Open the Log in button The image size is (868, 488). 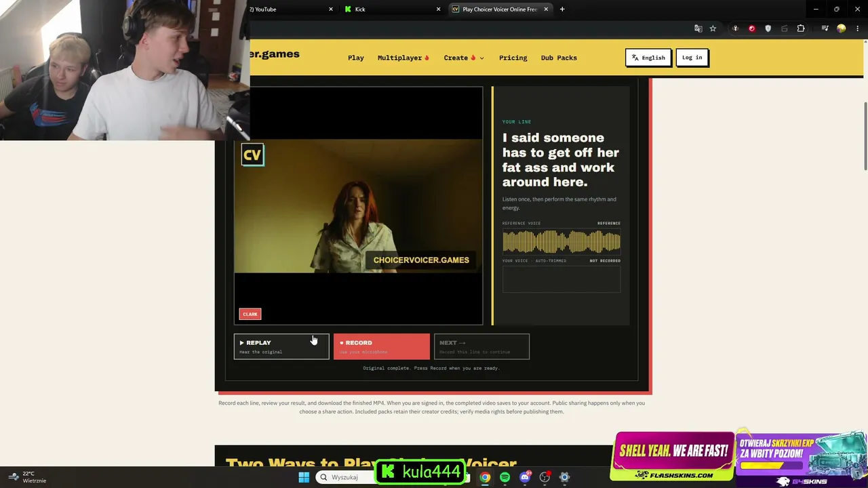coord(692,58)
